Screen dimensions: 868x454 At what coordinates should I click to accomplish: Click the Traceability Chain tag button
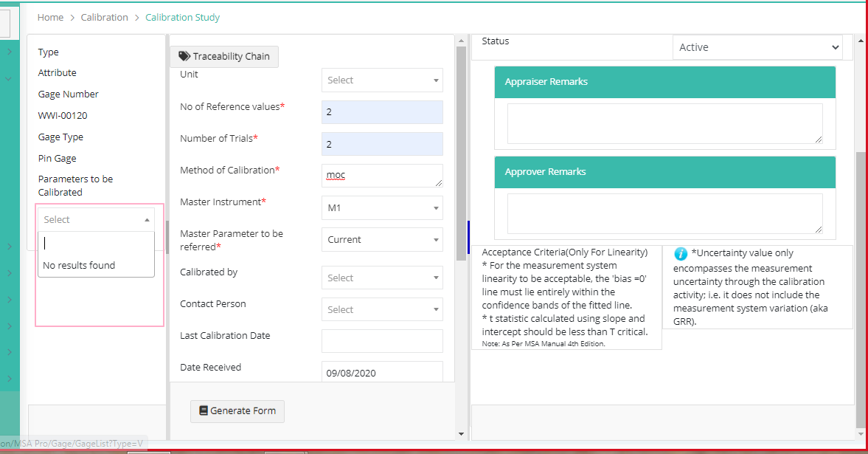pos(224,57)
